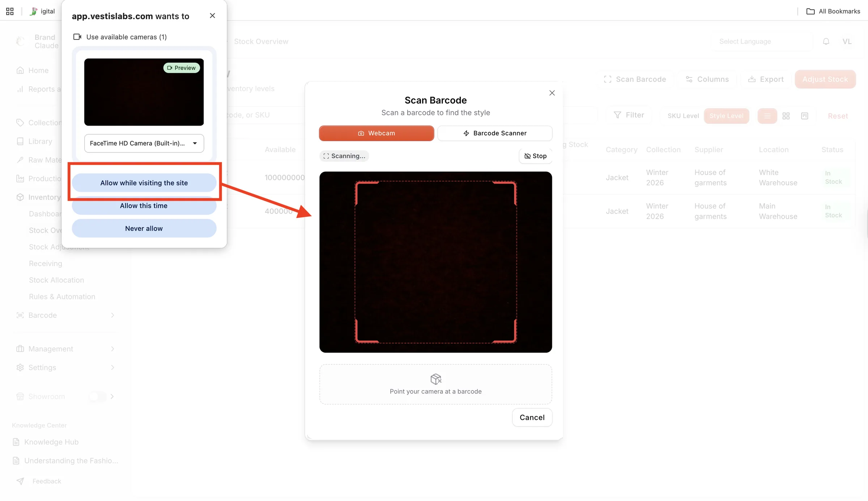Expand the Settings sidebar section
Viewport: 868px width, 501px height.
[65, 368]
